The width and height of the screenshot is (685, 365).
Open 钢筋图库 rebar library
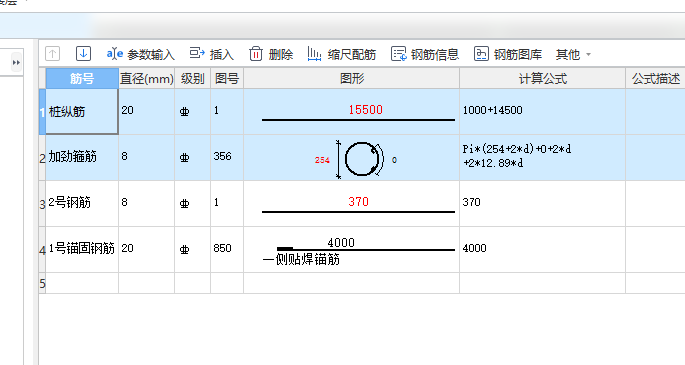tap(508, 54)
